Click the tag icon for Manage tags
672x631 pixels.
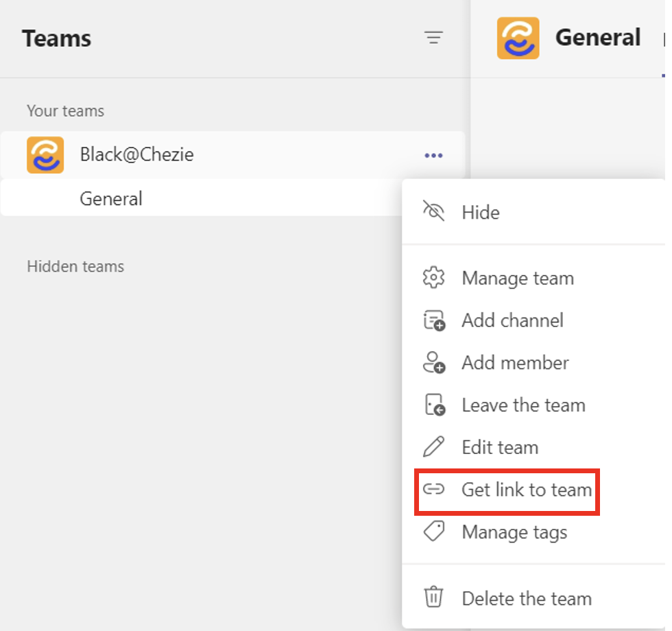pos(433,532)
